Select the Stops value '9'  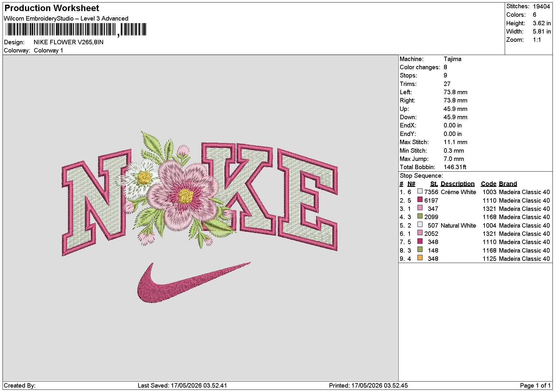(x=445, y=76)
